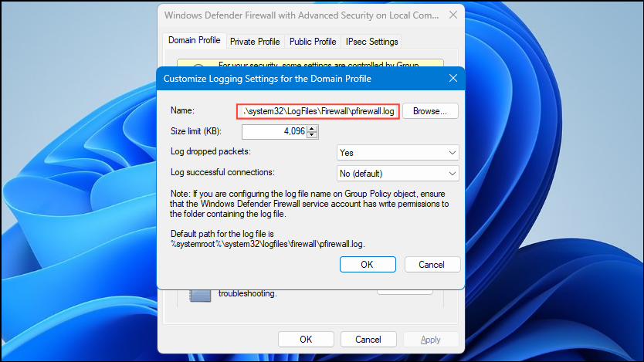The width and height of the screenshot is (644, 362).
Task: Switch to the Public Profile tab
Action: click(x=313, y=42)
